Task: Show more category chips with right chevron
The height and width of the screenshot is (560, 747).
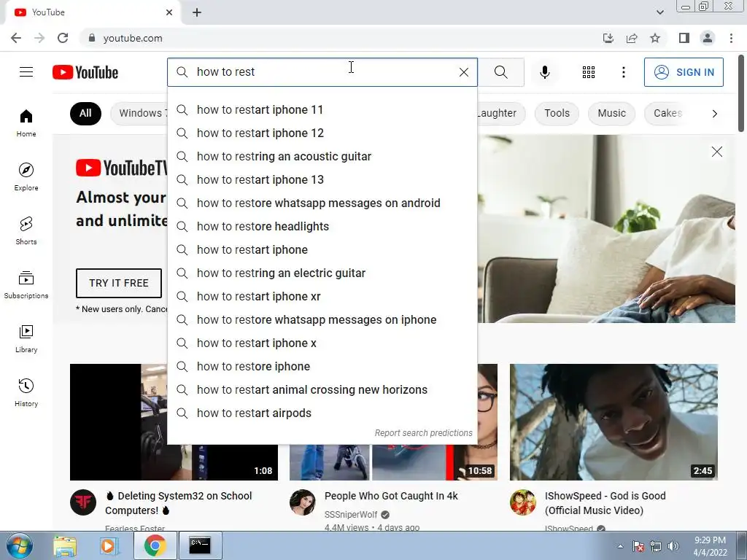Action: click(715, 113)
